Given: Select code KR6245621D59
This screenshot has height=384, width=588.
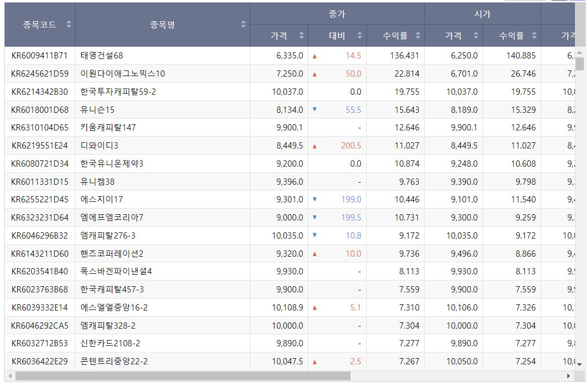Looking at the screenshot, I should pyautogui.click(x=39, y=73).
